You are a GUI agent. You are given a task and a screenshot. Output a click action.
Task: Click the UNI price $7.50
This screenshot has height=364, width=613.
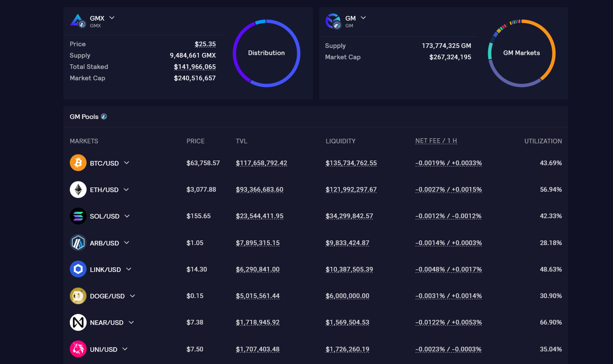click(195, 349)
